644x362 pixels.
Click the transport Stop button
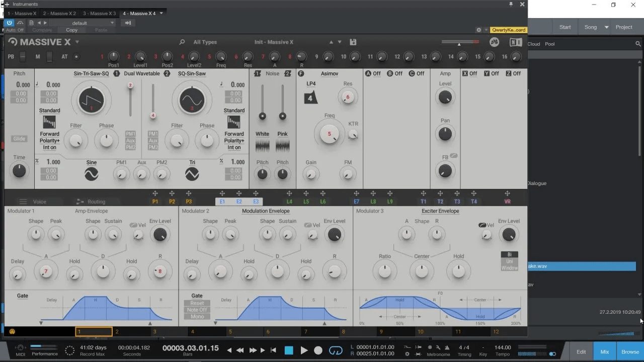pos(289,350)
